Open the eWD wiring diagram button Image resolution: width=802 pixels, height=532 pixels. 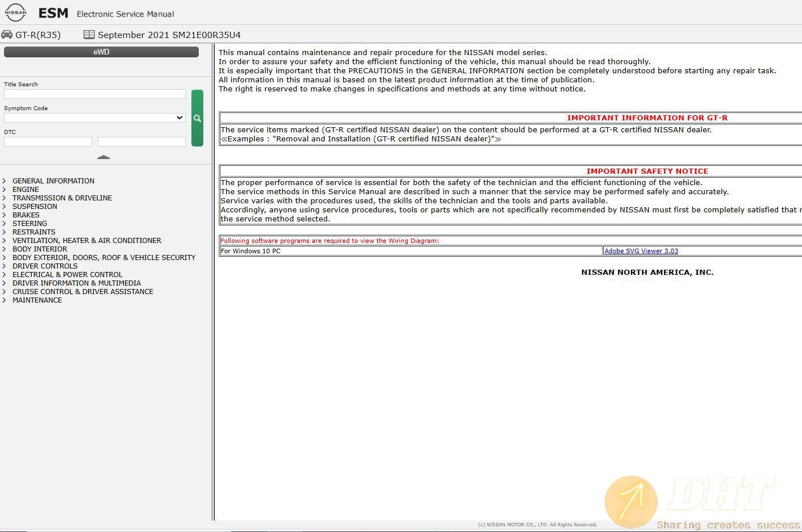(x=101, y=52)
